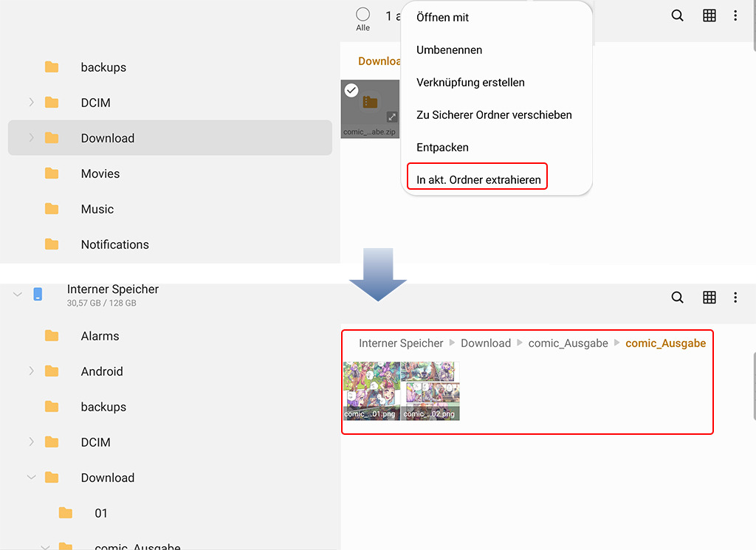Click the expand-thumbnail icon on comic zip file
756x550 pixels.
coord(392,117)
